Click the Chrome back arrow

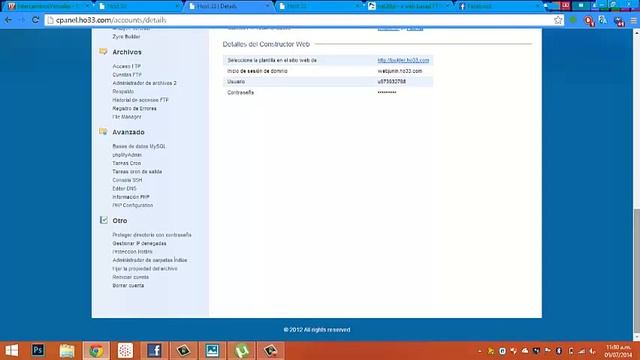[x=8, y=20]
